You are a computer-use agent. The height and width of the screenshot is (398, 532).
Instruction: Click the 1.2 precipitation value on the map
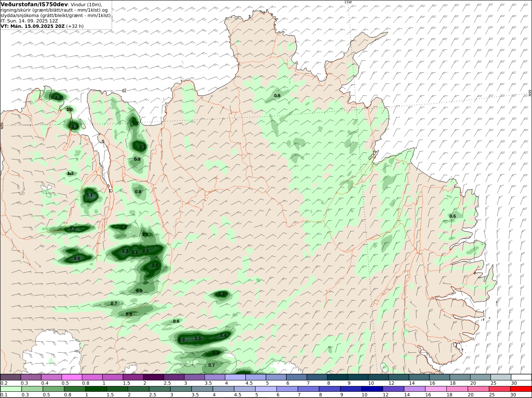135,123
